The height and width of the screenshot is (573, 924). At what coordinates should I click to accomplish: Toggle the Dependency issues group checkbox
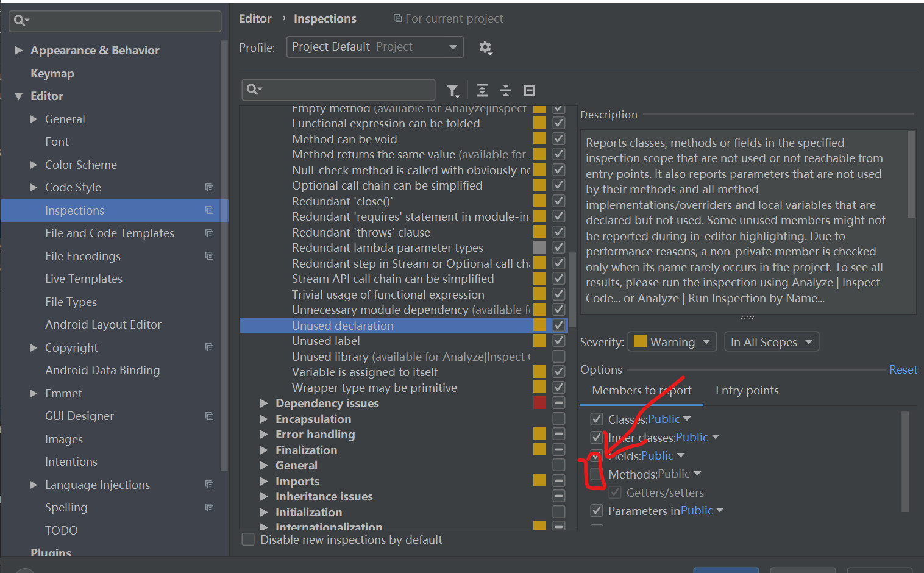(558, 403)
